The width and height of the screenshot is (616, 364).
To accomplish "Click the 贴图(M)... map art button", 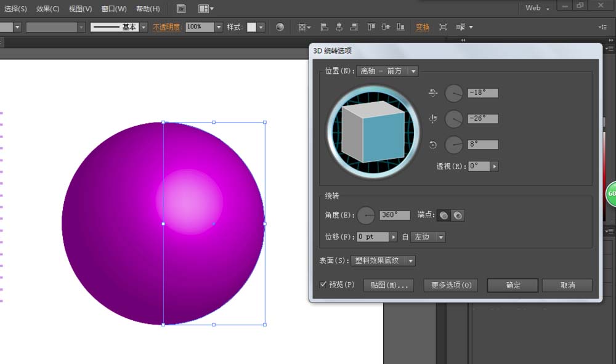I will tap(389, 285).
